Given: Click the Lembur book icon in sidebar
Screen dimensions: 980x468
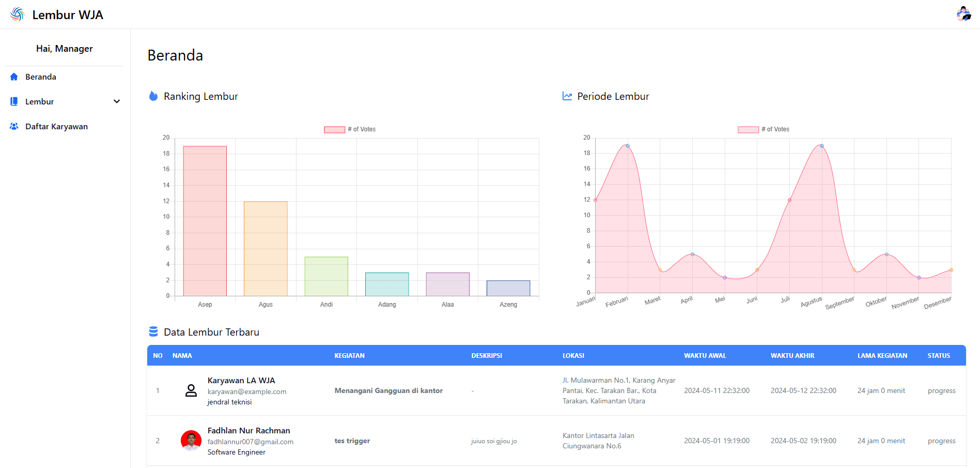Looking at the screenshot, I should coord(14,101).
